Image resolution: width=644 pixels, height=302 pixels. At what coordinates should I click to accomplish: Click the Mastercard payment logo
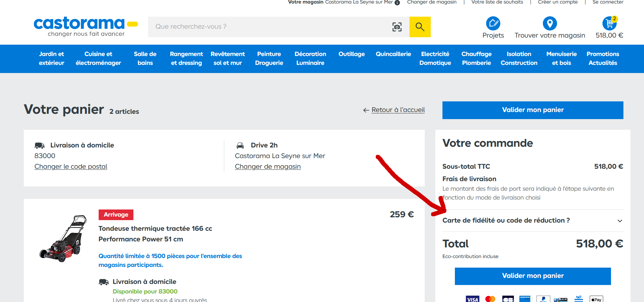[490, 299]
